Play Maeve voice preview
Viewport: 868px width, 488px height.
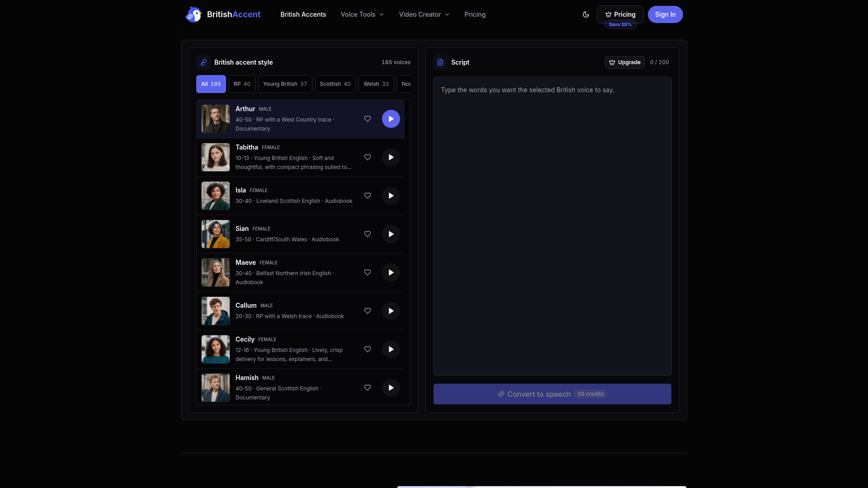391,272
